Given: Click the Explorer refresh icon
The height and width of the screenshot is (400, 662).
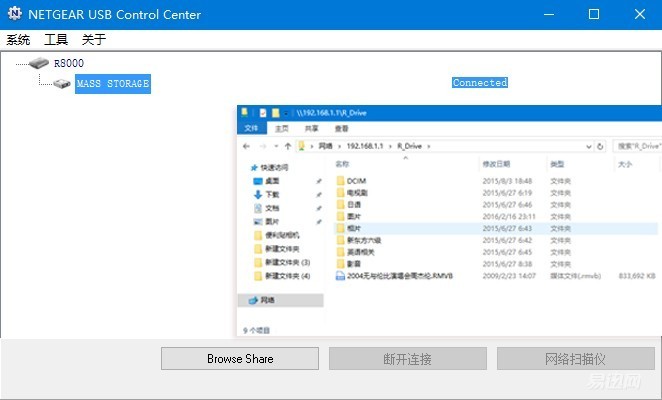Looking at the screenshot, I should (x=600, y=147).
